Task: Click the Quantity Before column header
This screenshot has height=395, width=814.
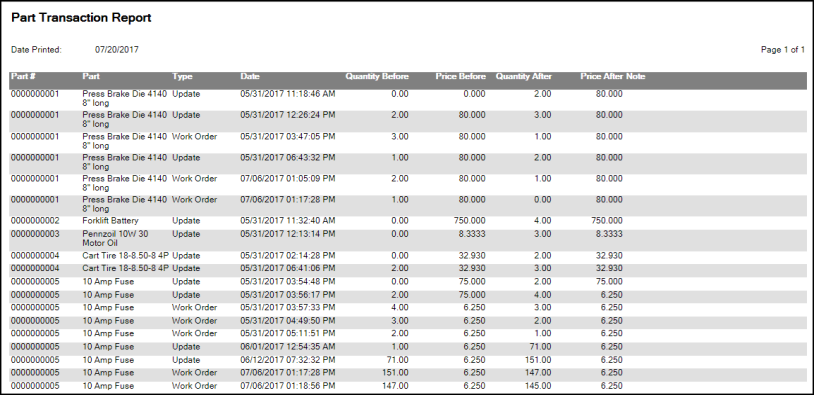Action: (377, 76)
